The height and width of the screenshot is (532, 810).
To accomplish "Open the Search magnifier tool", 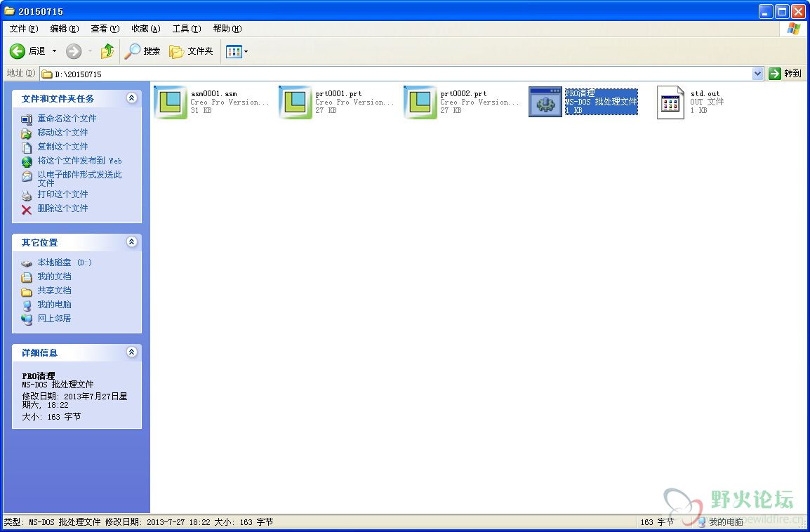I will pos(142,51).
